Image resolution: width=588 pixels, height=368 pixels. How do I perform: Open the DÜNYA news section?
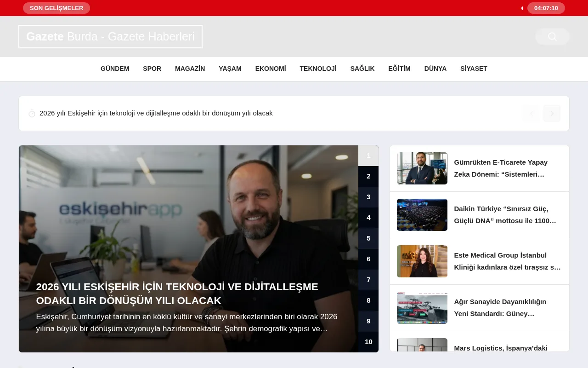click(x=435, y=69)
